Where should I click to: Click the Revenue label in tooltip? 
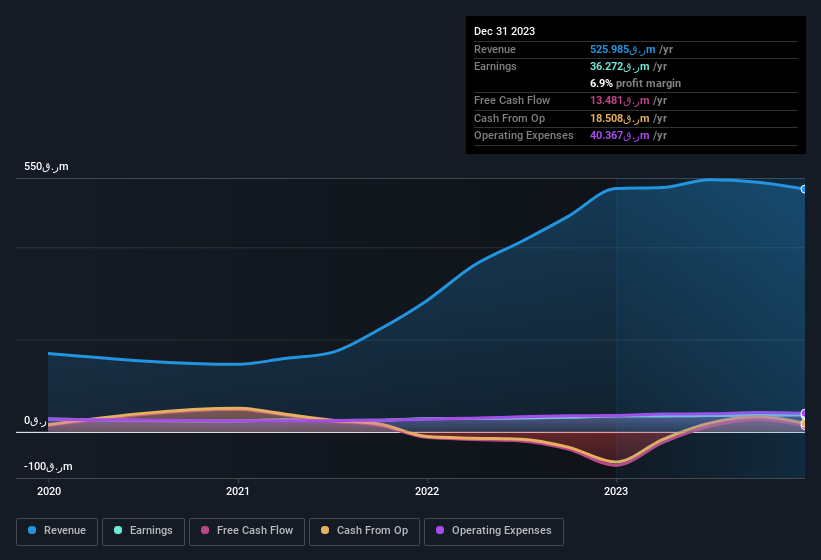point(495,49)
